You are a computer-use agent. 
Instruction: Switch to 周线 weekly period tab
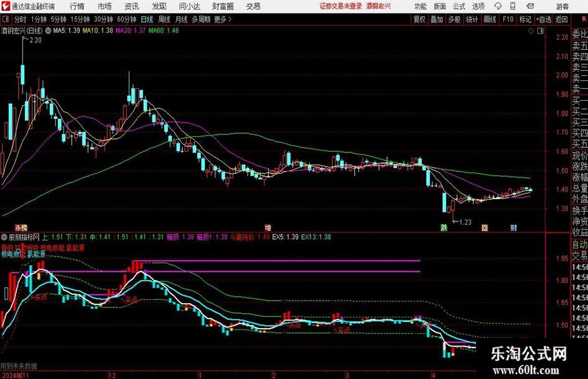pyautogui.click(x=164, y=19)
